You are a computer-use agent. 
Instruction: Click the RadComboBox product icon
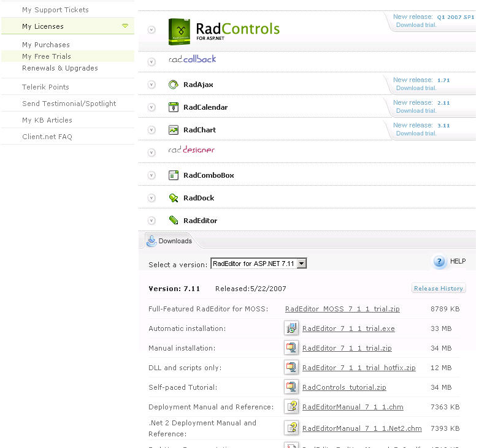pyautogui.click(x=174, y=175)
